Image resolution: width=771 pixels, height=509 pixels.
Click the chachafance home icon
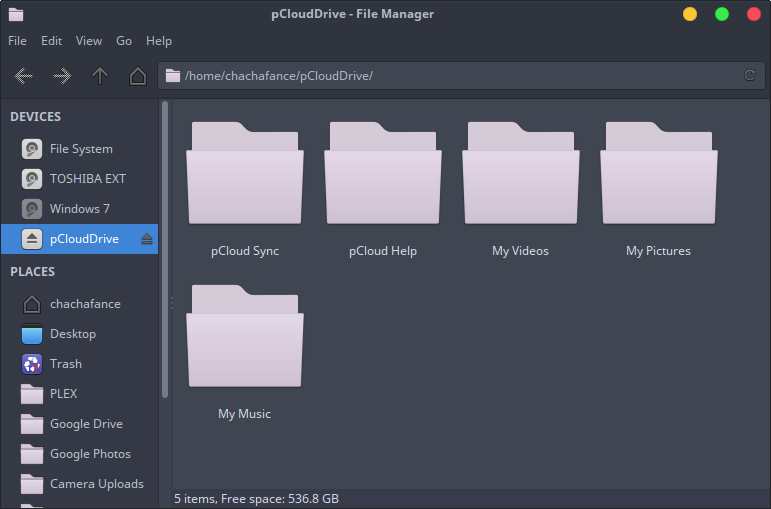32,304
